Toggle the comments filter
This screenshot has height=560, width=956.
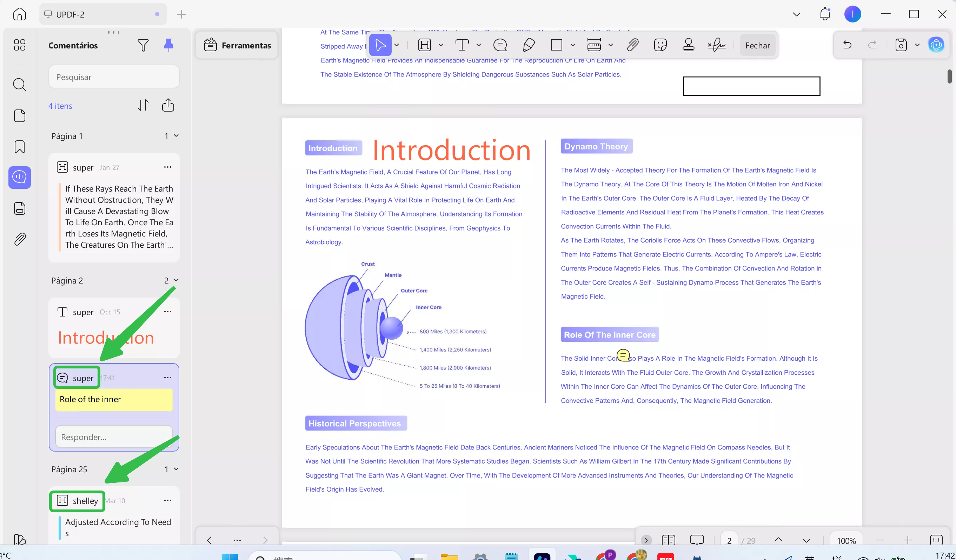[x=144, y=45]
